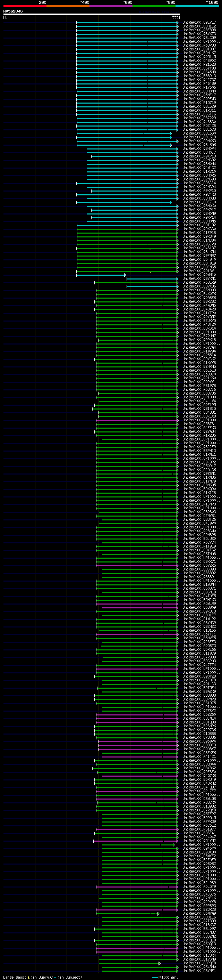
Task: Open hit UniRef100_Q8L6A6
Action: (199, 145)
